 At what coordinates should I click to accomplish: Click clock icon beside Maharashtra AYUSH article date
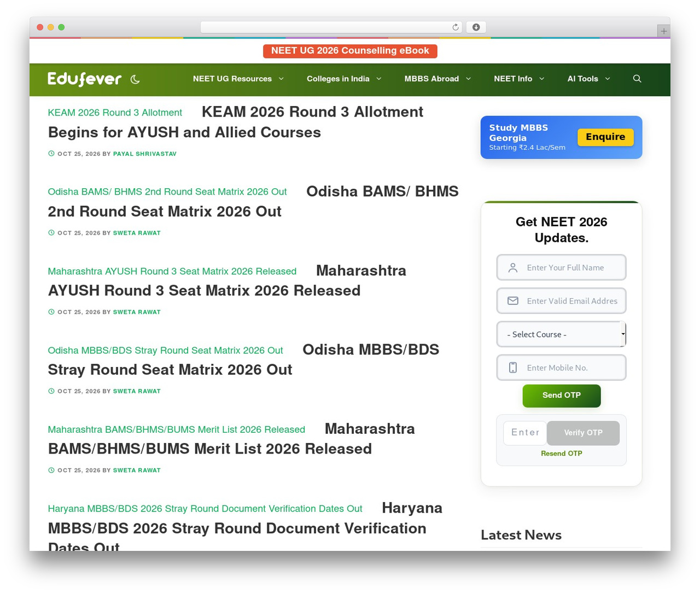(51, 312)
